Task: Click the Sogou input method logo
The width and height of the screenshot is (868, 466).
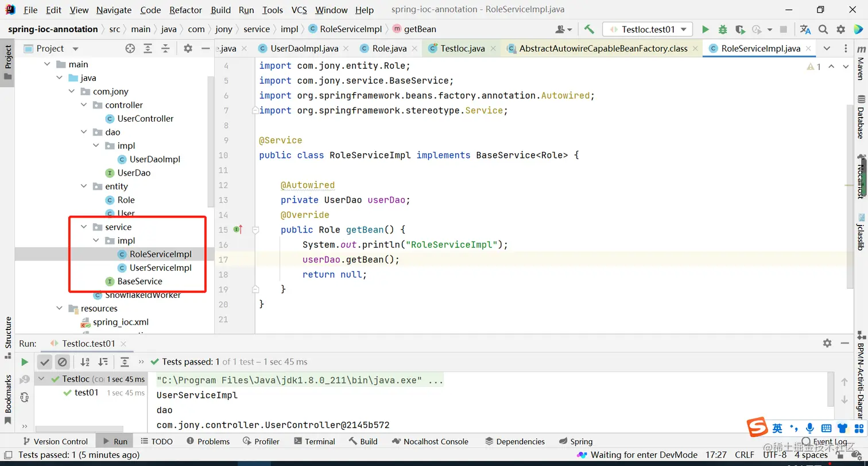Action: 757,428
